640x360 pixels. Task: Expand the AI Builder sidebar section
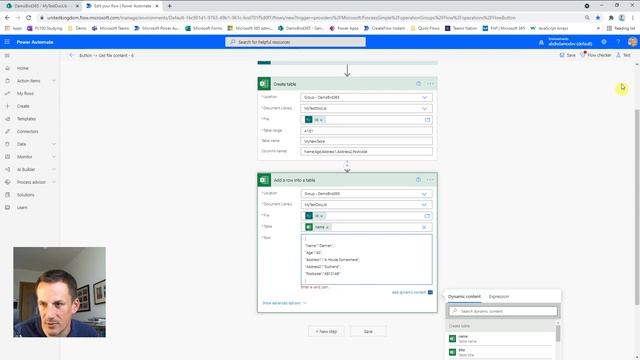pyautogui.click(x=53, y=169)
